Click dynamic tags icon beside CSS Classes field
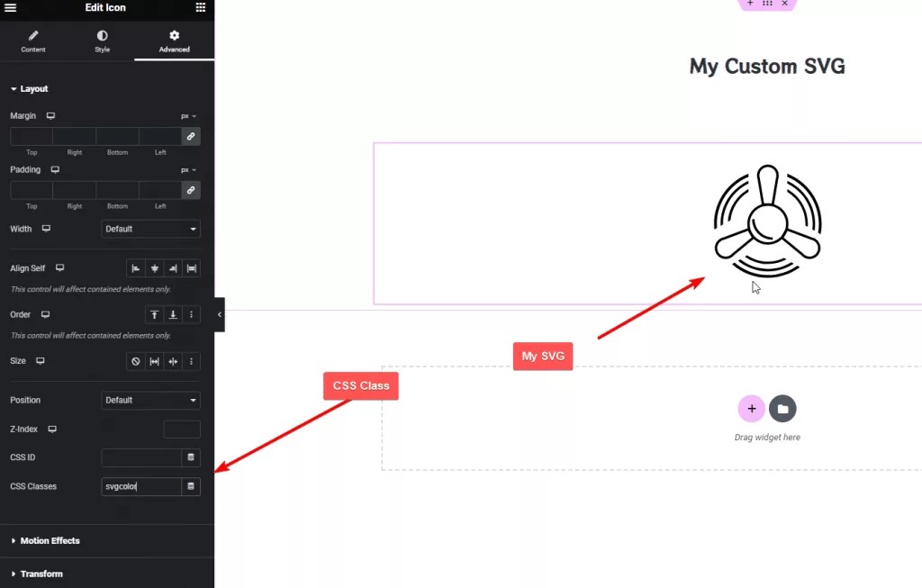922x588 pixels. (x=189, y=486)
